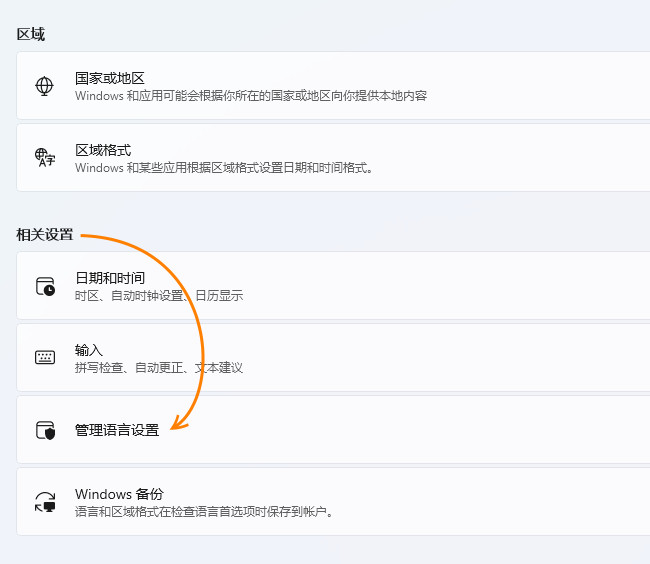Click the orange arrow's head near 管理语言设置
This screenshot has height=564, width=650.
[175, 427]
